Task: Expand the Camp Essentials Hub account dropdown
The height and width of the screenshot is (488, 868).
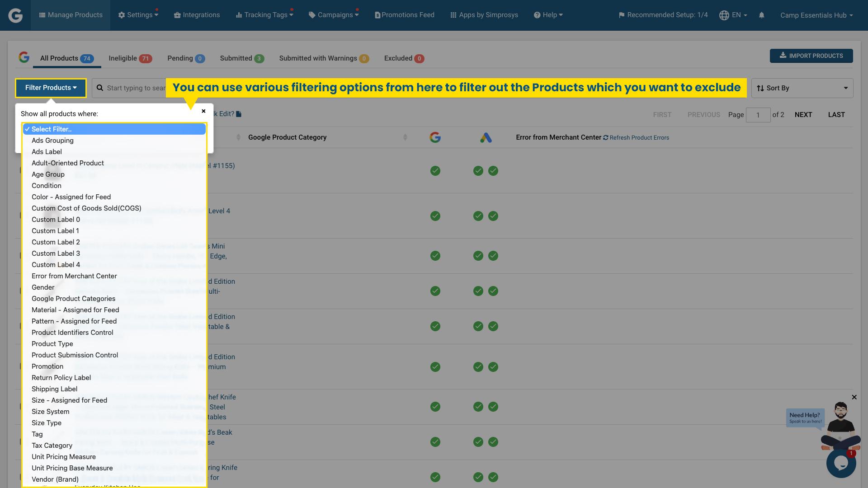Action: coord(816,15)
